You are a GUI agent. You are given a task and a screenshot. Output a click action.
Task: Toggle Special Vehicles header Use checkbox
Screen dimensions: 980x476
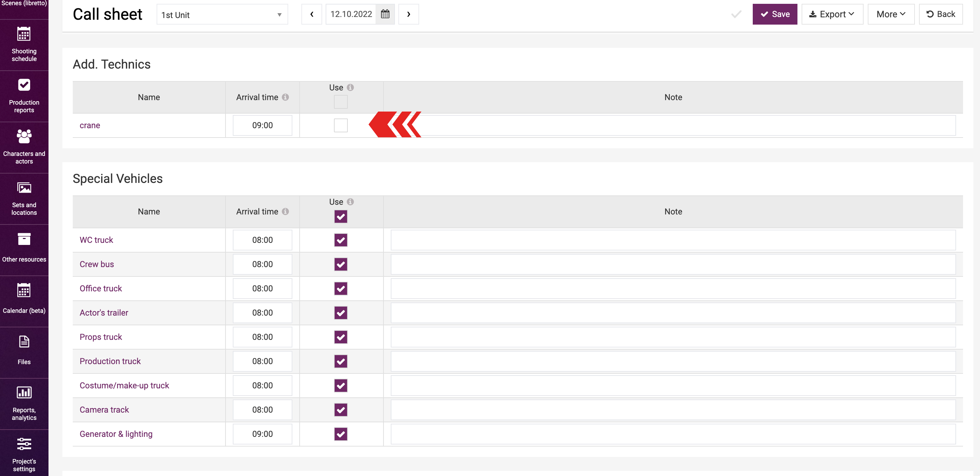(x=341, y=217)
